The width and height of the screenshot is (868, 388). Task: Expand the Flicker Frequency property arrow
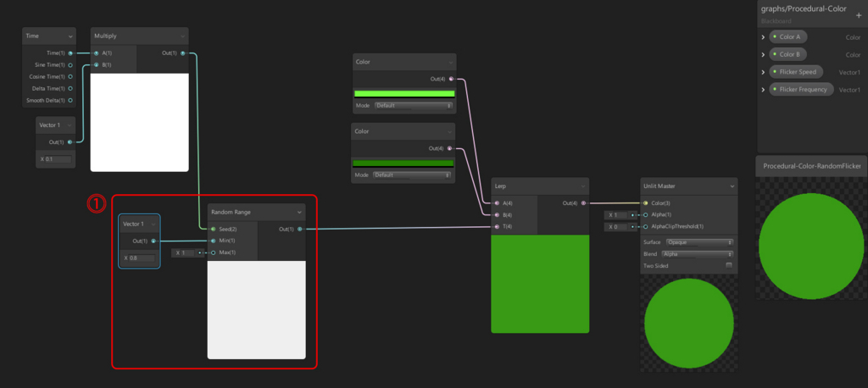click(764, 90)
